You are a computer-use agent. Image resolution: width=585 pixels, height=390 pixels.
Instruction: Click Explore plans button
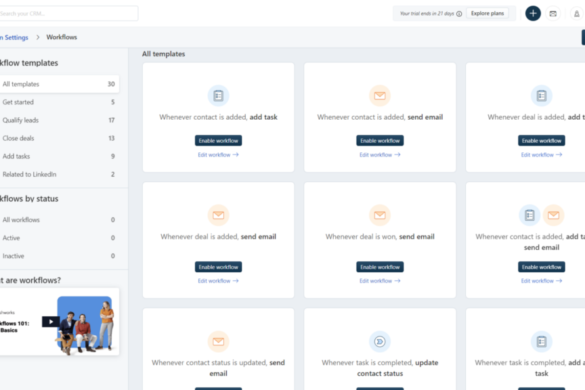click(487, 13)
